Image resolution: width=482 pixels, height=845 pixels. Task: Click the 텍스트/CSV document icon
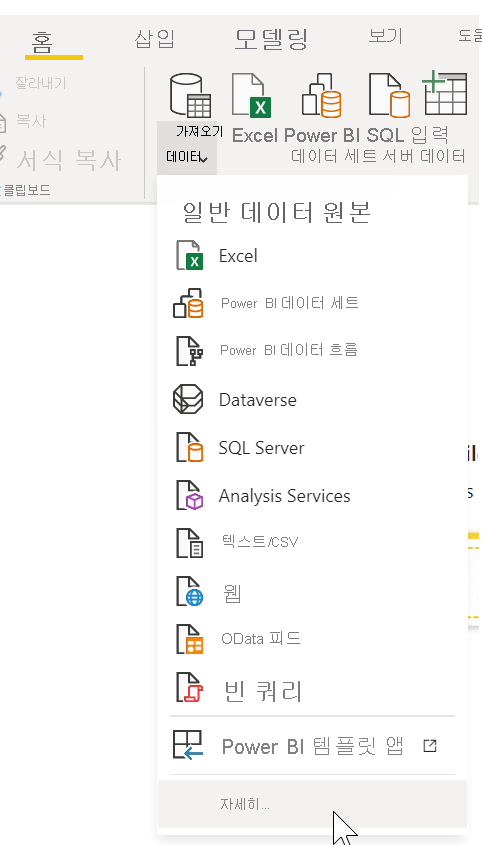pyautogui.click(x=189, y=543)
